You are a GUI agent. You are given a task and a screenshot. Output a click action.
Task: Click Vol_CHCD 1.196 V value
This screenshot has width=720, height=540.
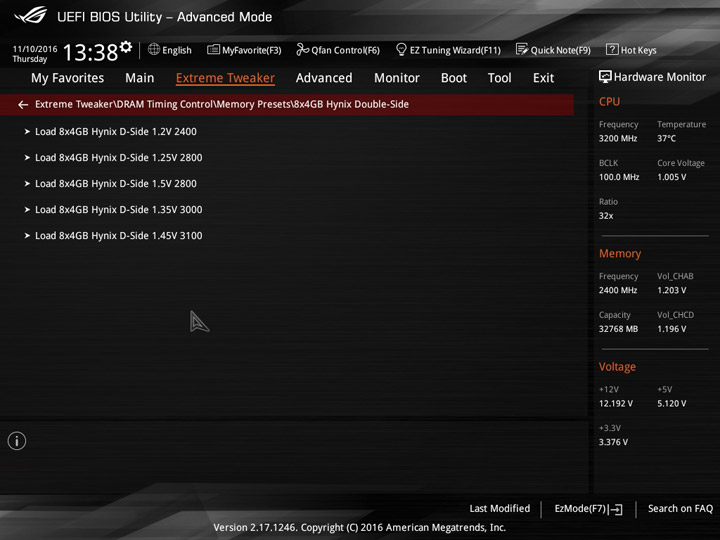pyautogui.click(x=671, y=329)
